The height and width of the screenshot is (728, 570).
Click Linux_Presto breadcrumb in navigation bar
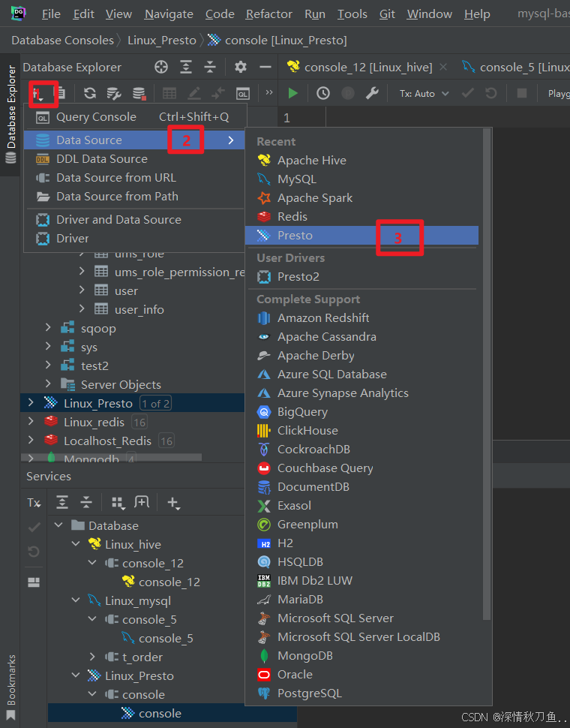162,41
